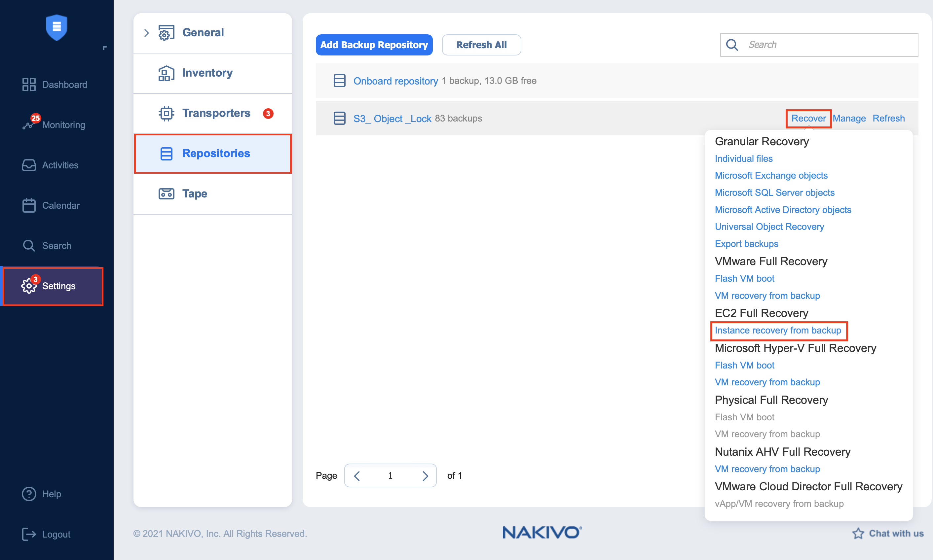This screenshot has height=560, width=933.
Task: Click the Transporters chip icon
Action: coord(166,113)
